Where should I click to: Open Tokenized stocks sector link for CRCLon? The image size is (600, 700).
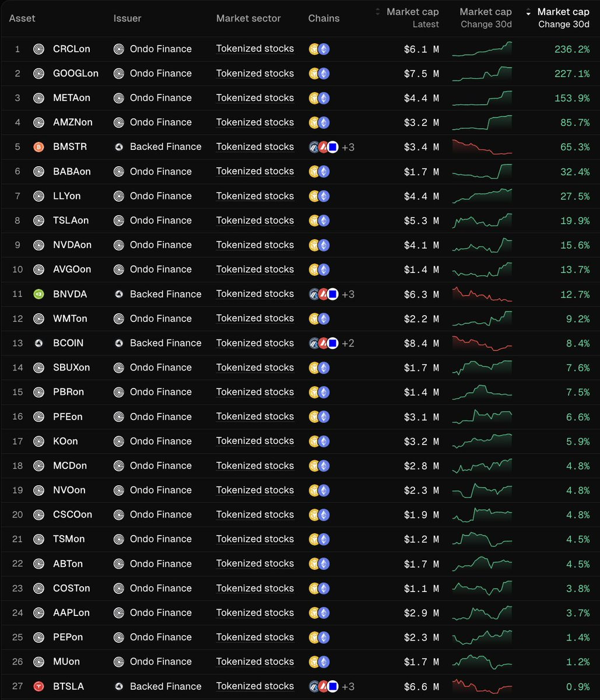click(x=255, y=49)
